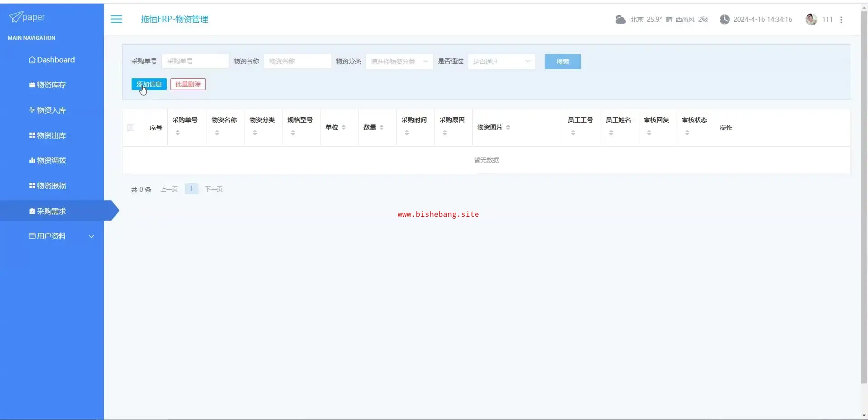Click the weather cloud icon
Viewport: 868px width, 420px height.
[620, 19]
